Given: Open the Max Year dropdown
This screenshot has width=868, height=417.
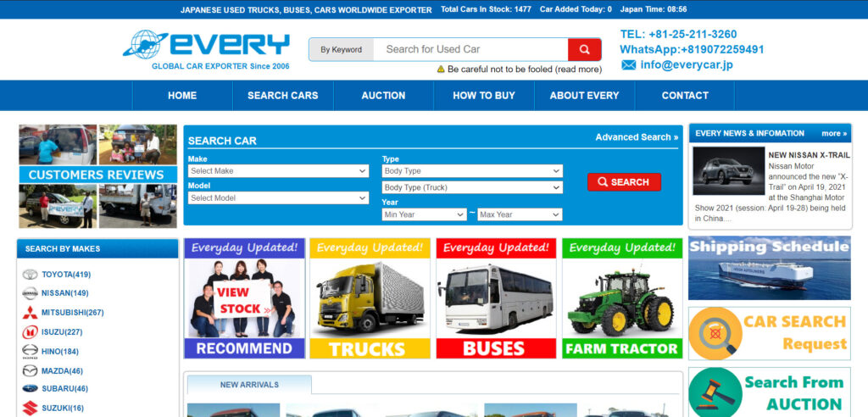Looking at the screenshot, I should (520, 214).
